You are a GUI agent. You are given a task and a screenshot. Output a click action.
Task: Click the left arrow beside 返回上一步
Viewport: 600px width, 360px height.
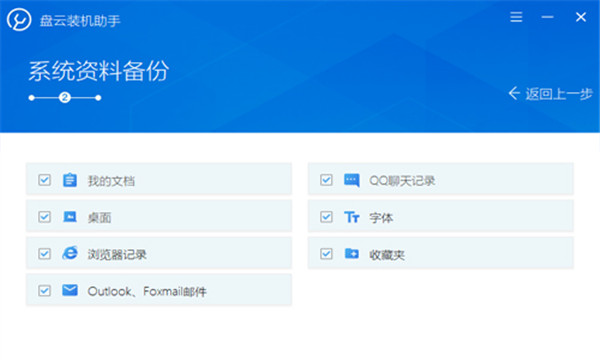[514, 93]
